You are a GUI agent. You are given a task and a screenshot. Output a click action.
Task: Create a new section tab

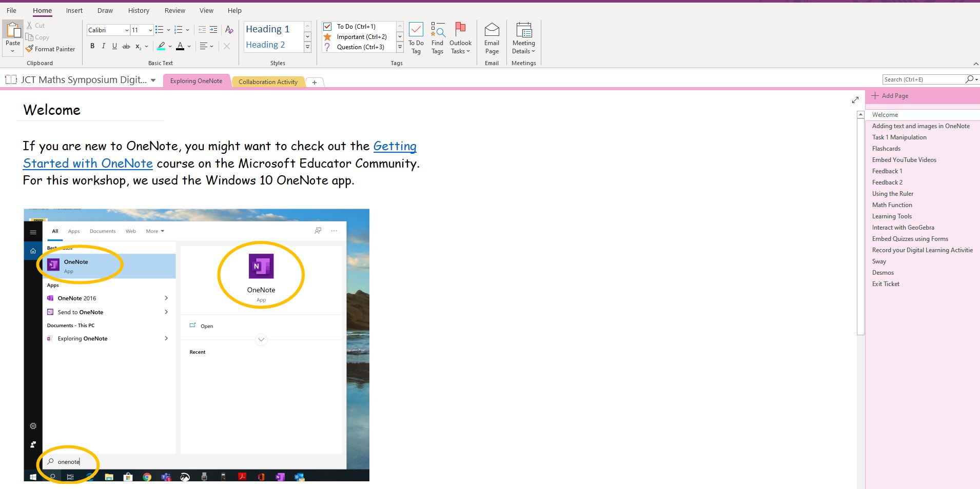315,82
